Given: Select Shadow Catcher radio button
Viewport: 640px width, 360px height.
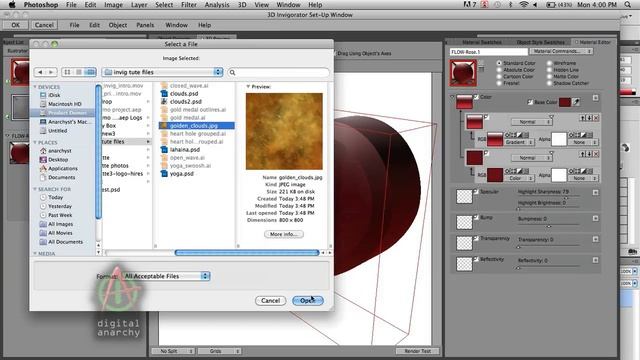Looking at the screenshot, I should pos(549,83).
